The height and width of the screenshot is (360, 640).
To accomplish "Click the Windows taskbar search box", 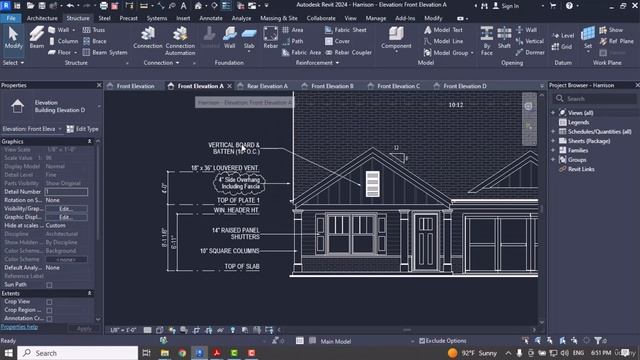I will click(78, 353).
